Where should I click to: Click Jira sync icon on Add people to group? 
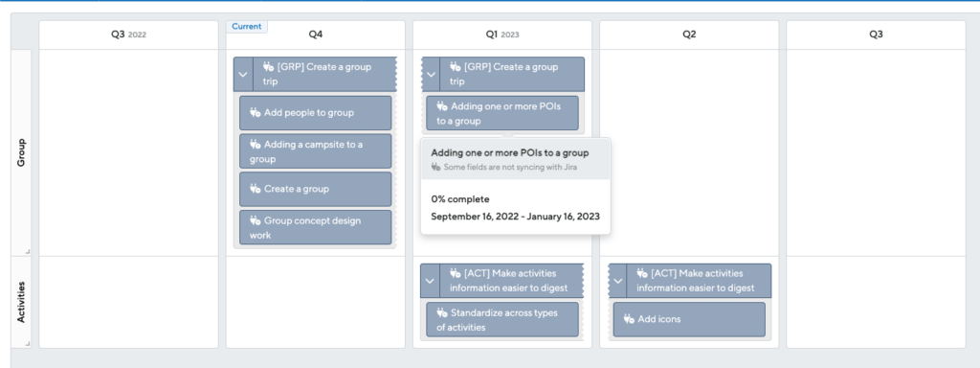pos(255,113)
